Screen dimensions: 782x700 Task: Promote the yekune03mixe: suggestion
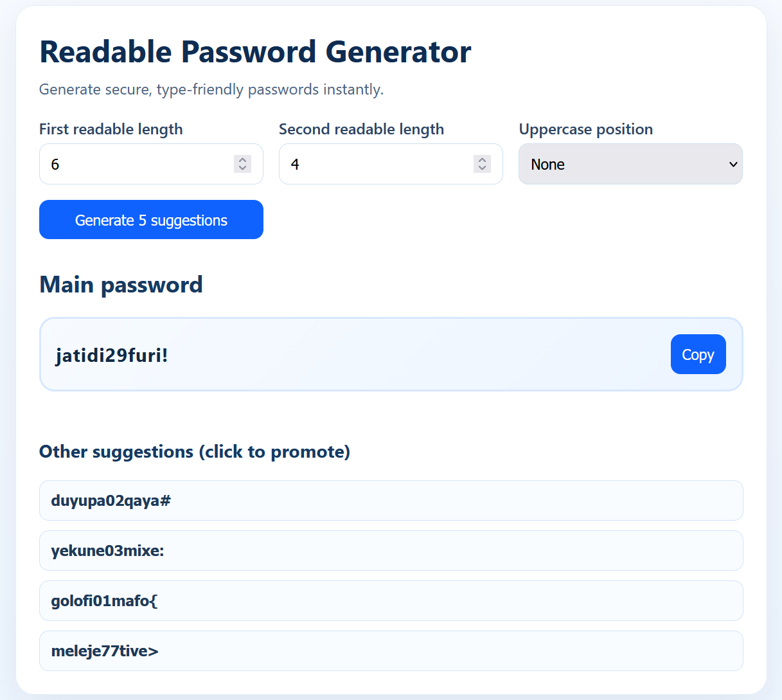pyautogui.click(x=391, y=550)
